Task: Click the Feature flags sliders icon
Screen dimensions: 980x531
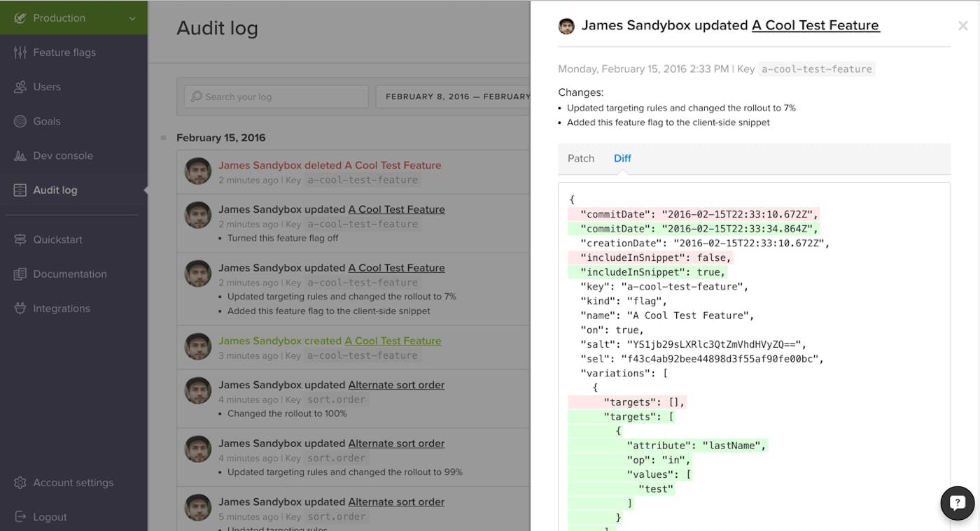Action: pos(20,52)
